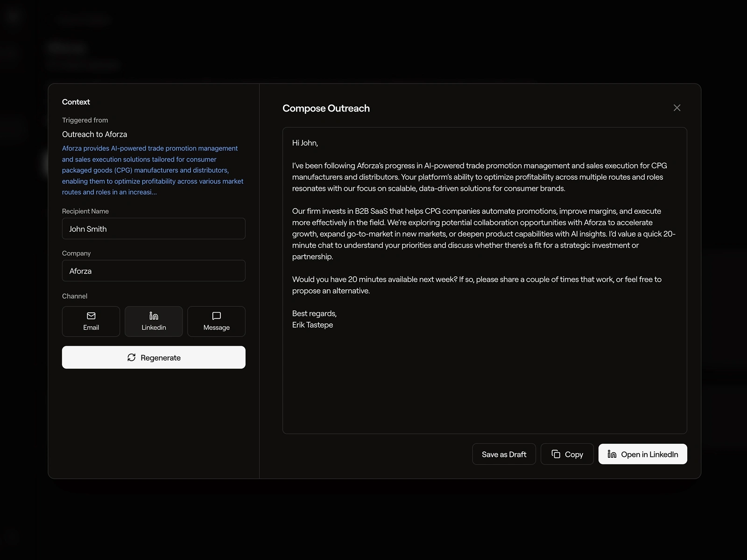Image resolution: width=747 pixels, height=560 pixels.
Task: Click the copy icon on the Copy button
Action: tap(555, 454)
